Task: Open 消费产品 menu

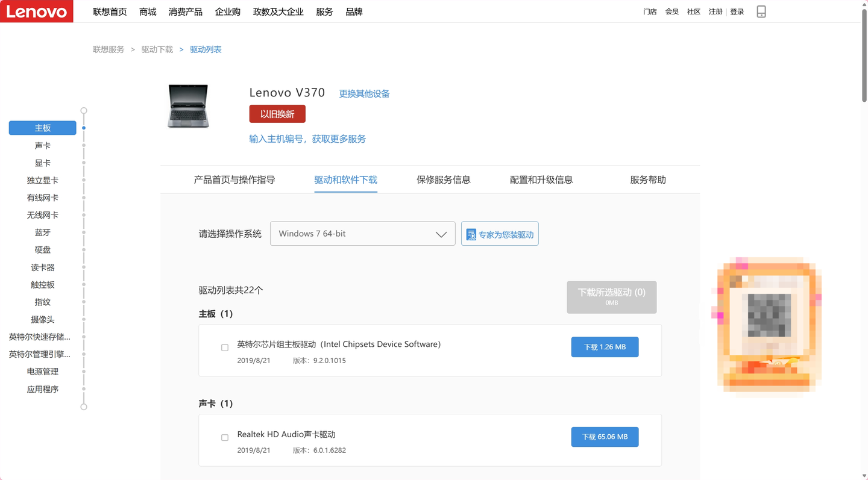Action: coord(186,11)
